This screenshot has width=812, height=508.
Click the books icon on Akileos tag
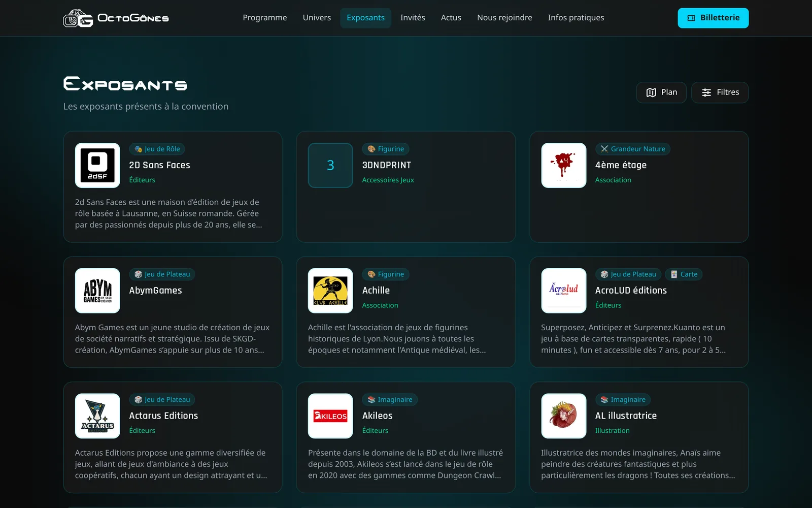tap(371, 400)
